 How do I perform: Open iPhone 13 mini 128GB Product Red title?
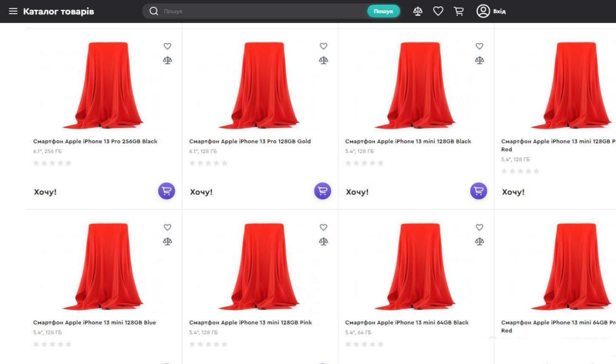pyautogui.click(x=559, y=146)
